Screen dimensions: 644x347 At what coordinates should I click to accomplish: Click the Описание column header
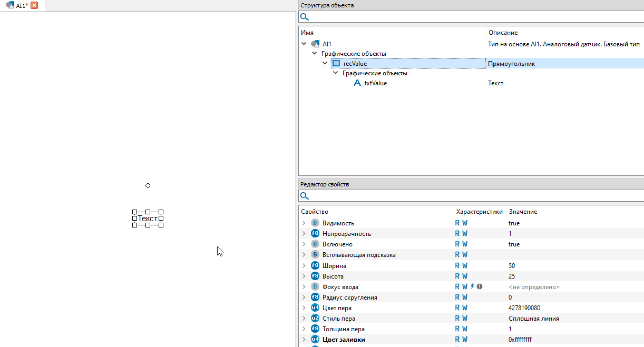point(503,33)
